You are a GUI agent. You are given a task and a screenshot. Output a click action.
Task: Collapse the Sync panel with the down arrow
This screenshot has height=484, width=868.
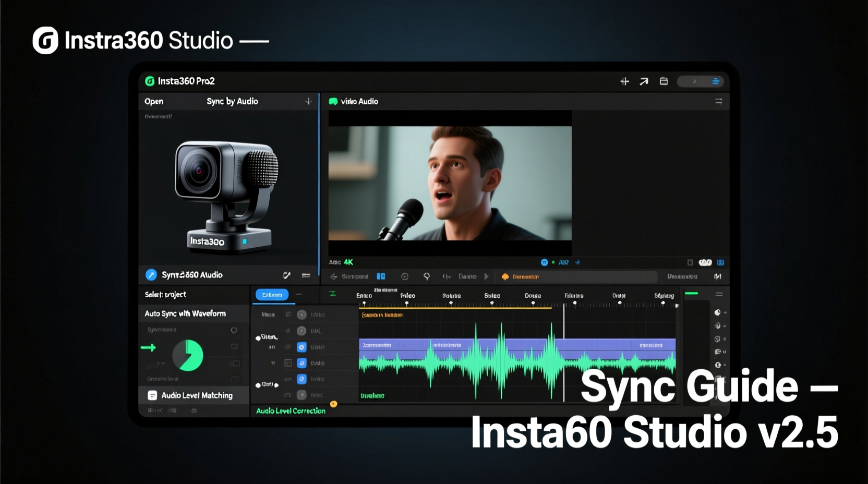click(308, 101)
